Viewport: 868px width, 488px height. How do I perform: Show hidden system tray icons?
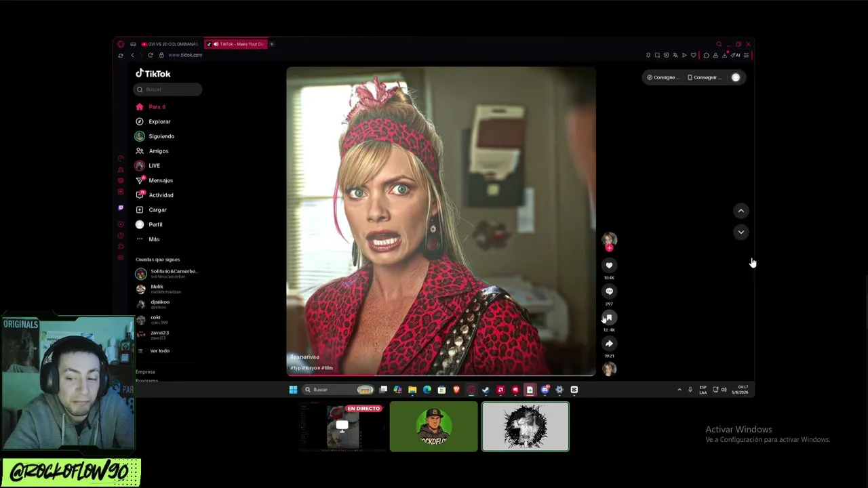click(679, 390)
